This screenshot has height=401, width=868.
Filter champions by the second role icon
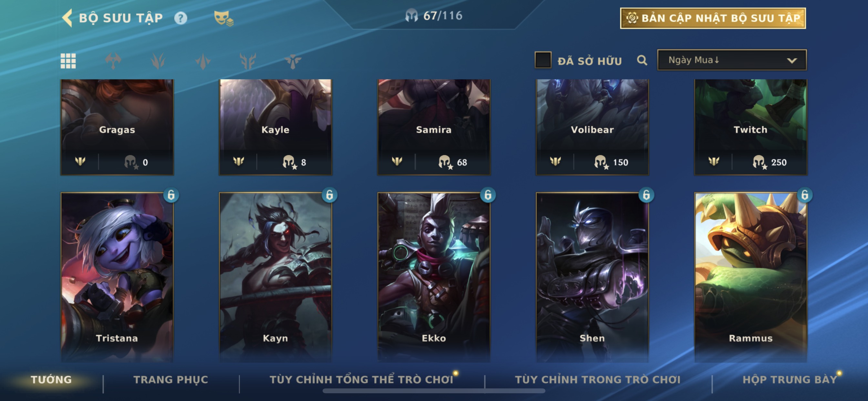coord(158,61)
